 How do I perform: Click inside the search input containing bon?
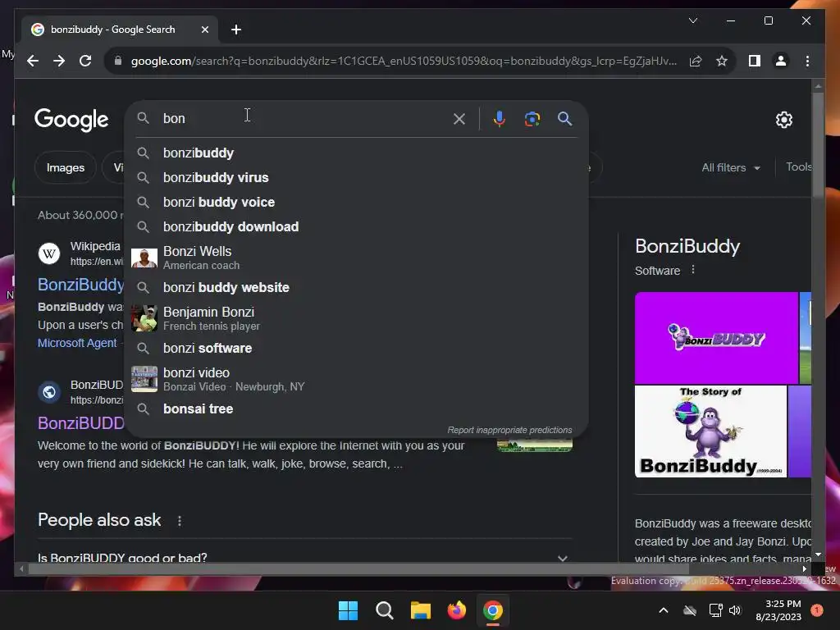click(305, 118)
